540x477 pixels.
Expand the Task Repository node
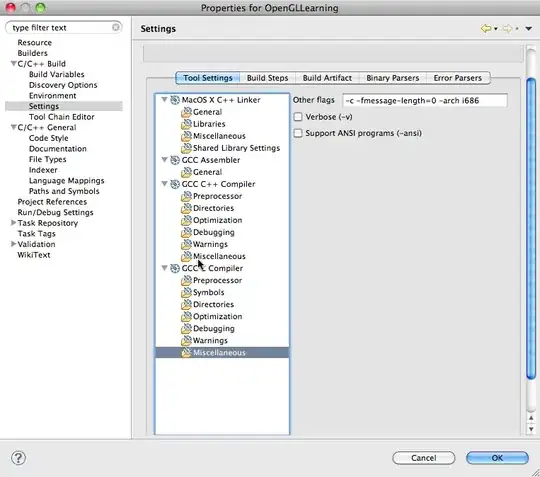13,223
